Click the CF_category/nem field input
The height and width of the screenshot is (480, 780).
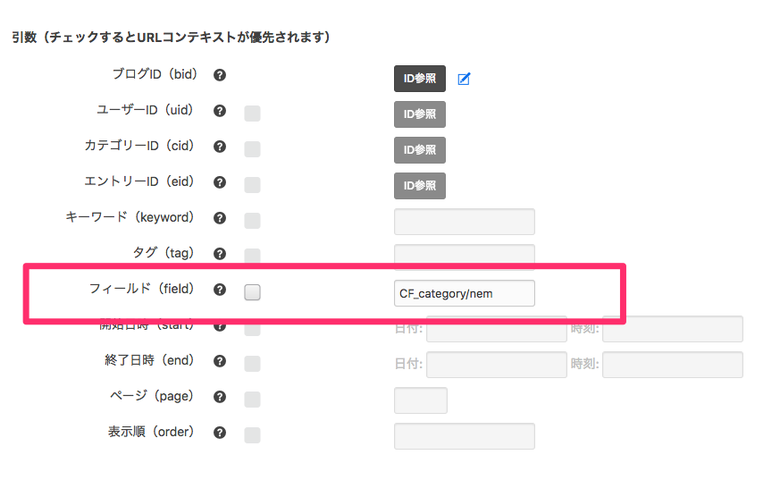pos(464,292)
